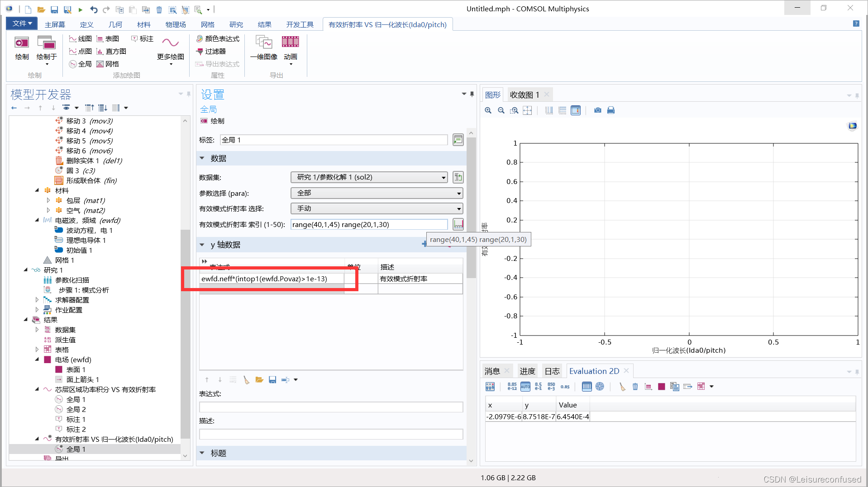Select 派生值 in results tree
Viewport: 868px width, 487px height.
coord(65,340)
